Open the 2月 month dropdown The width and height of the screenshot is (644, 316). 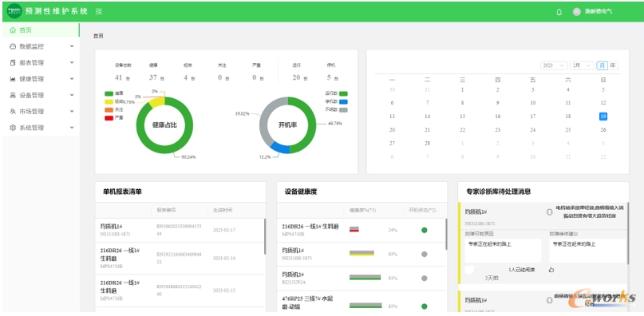(x=582, y=65)
